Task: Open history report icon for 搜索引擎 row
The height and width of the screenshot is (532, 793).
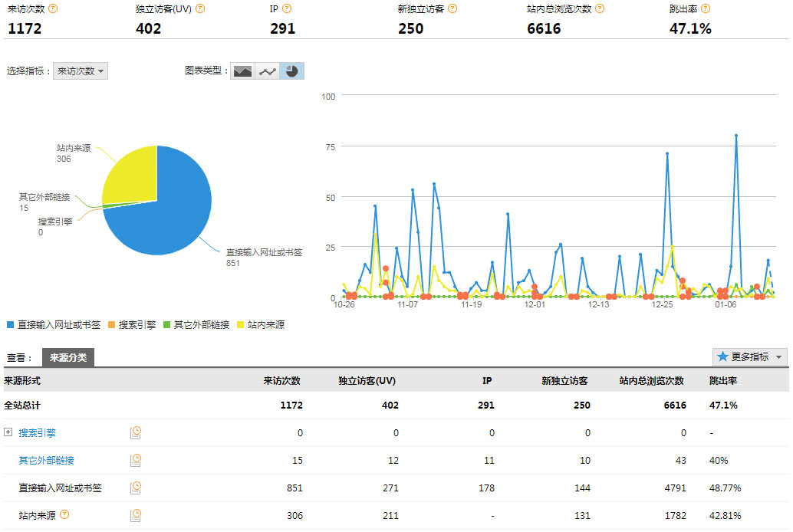Action: coord(136,433)
